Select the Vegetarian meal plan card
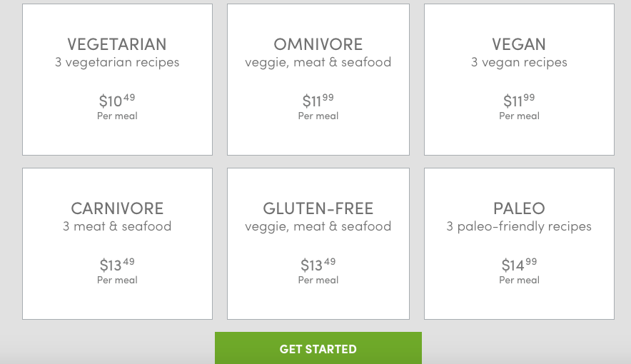The image size is (631, 364). (x=117, y=79)
